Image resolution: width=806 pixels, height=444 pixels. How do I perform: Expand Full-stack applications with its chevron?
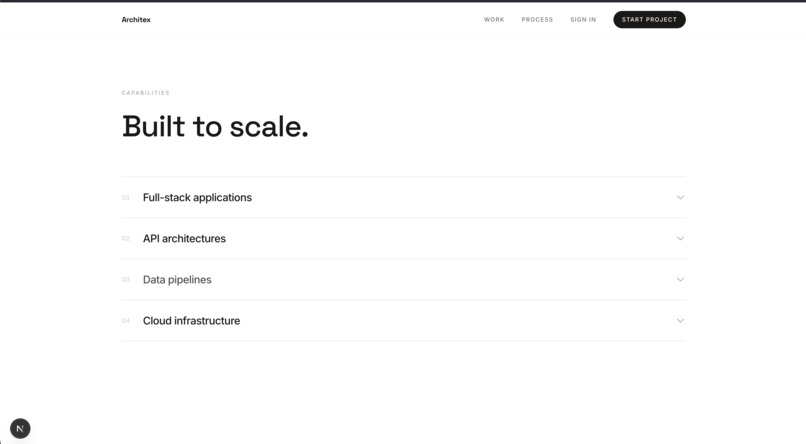coord(680,197)
